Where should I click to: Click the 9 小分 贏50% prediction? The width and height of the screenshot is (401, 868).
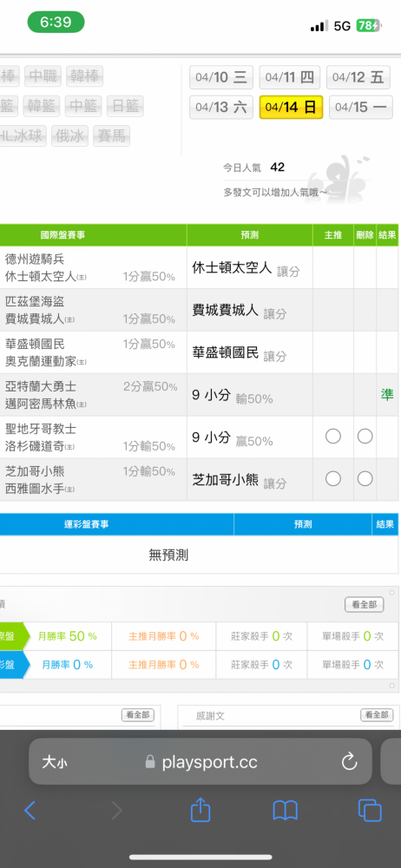pyautogui.click(x=232, y=438)
